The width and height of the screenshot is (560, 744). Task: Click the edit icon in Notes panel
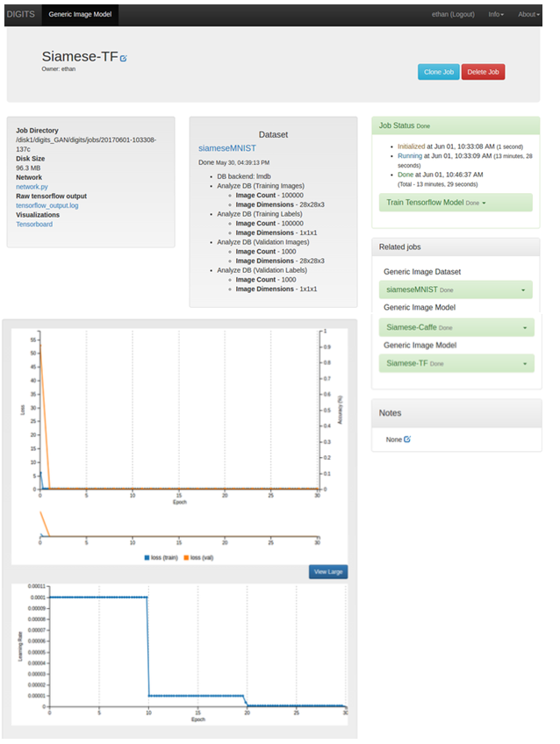407,439
